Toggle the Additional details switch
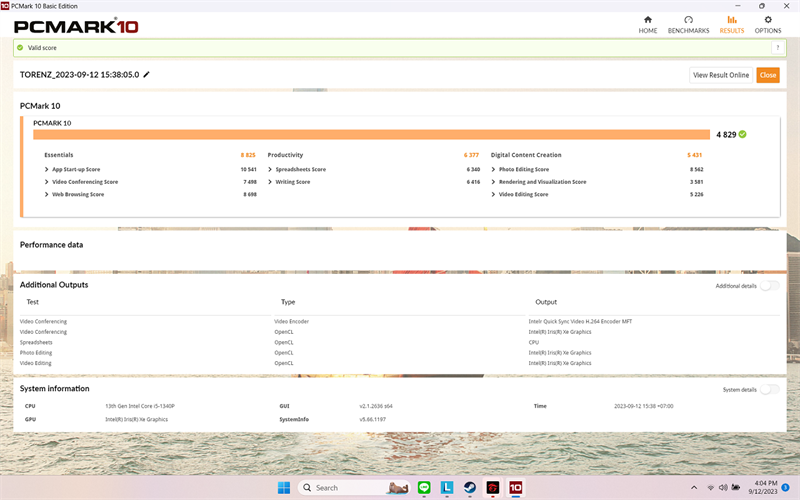This screenshot has width=800, height=500. (x=769, y=286)
